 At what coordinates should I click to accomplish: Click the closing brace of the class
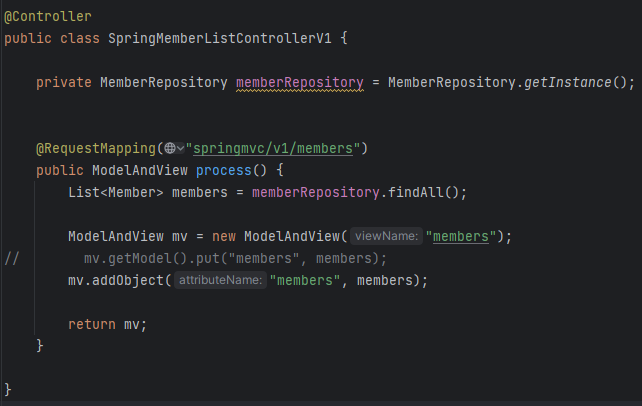tap(7, 389)
